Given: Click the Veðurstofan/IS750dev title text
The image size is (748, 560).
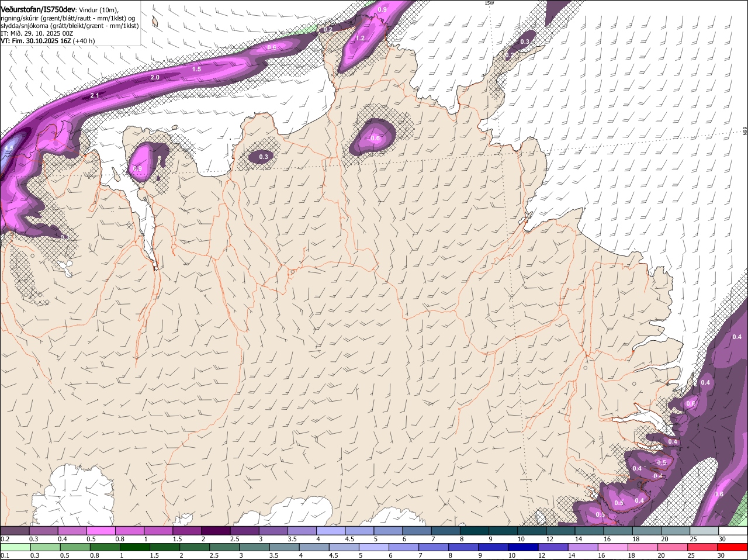Looking at the screenshot, I should tap(38, 10).
